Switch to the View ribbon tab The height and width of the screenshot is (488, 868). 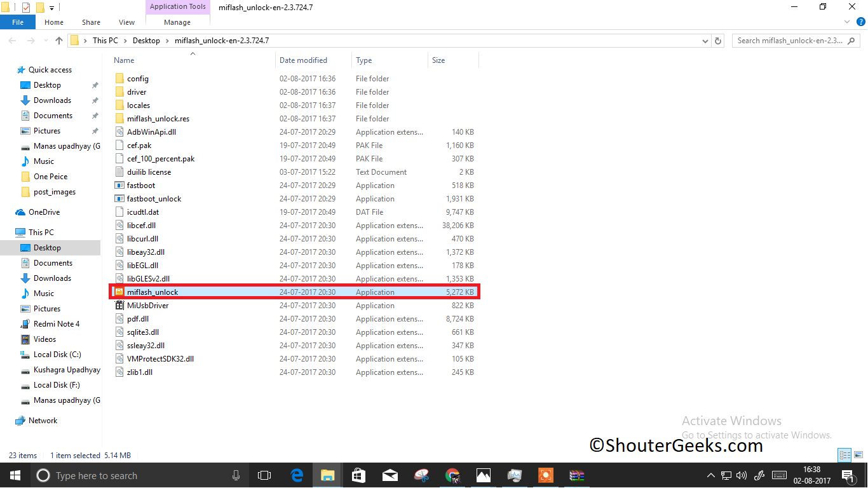[127, 22]
